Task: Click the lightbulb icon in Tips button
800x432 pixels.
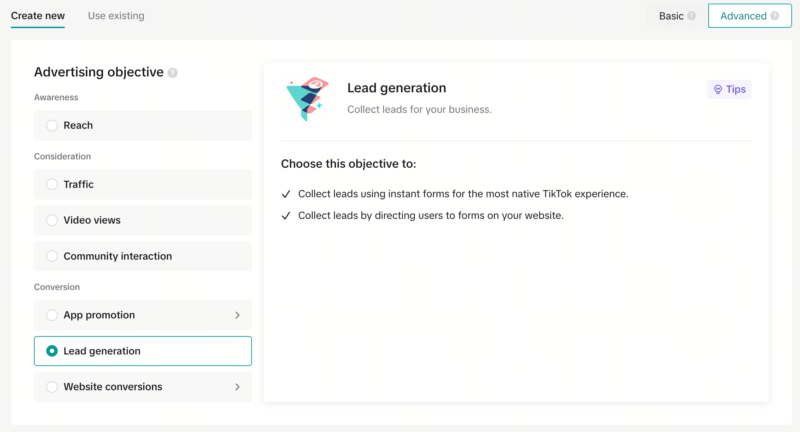Action: coord(717,89)
